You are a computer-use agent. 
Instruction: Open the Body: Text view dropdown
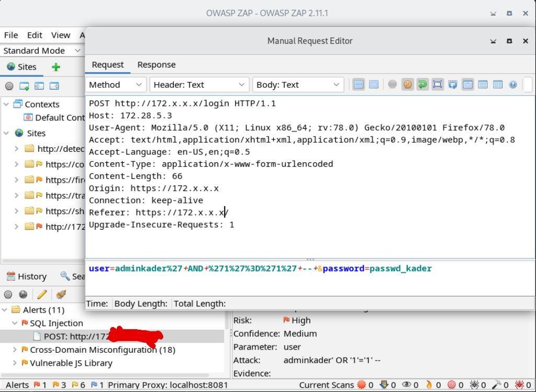[x=298, y=85]
